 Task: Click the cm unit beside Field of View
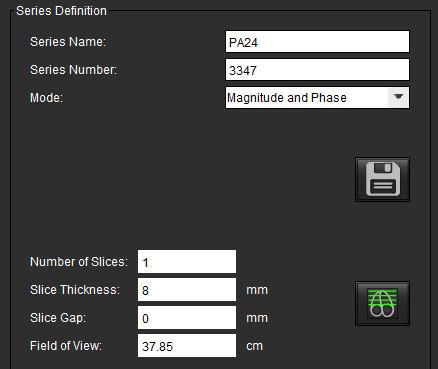pos(254,346)
